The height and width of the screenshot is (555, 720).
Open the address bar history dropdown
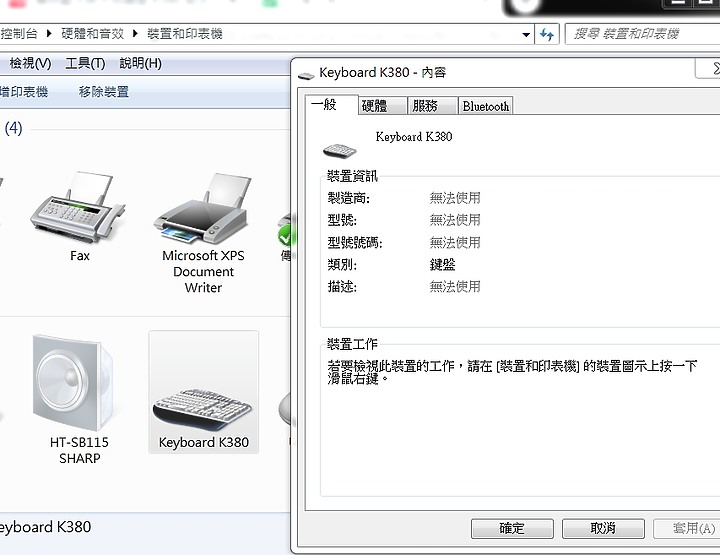pyautogui.click(x=526, y=34)
